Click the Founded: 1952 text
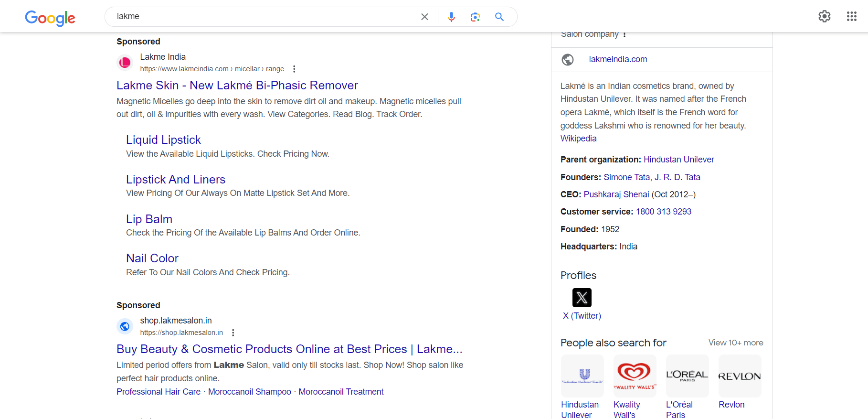This screenshot has height=419, width=868. (590, 229)
